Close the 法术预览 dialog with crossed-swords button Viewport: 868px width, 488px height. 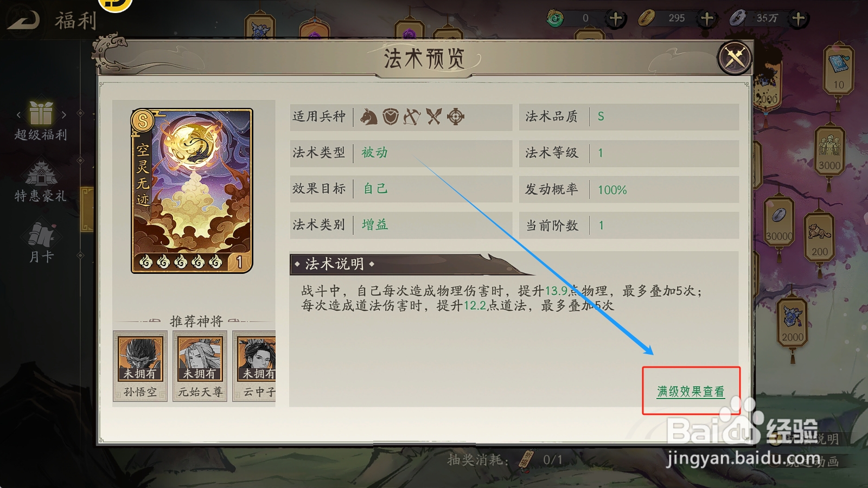coord(735,57)
